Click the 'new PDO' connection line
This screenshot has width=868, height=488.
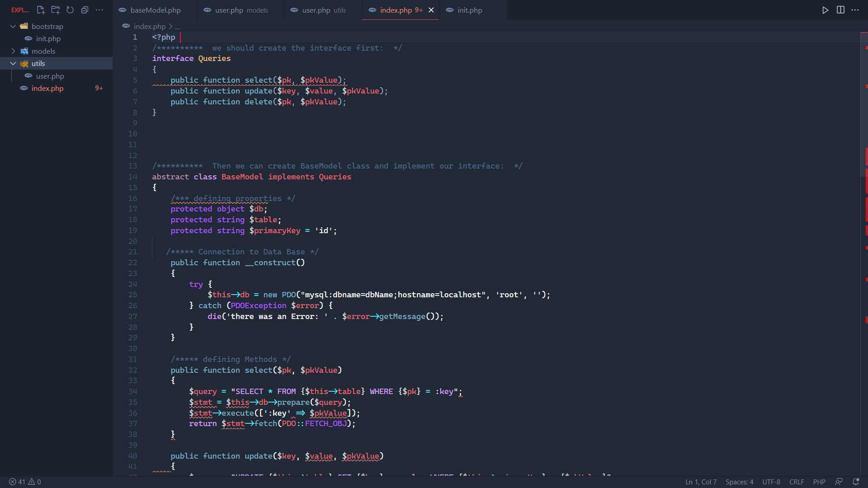point(379,295)
